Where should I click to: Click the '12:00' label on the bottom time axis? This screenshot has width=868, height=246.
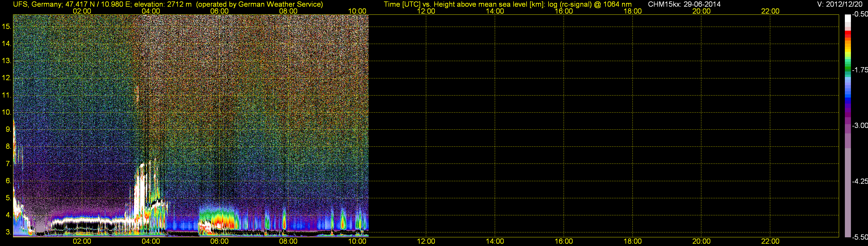426,241
